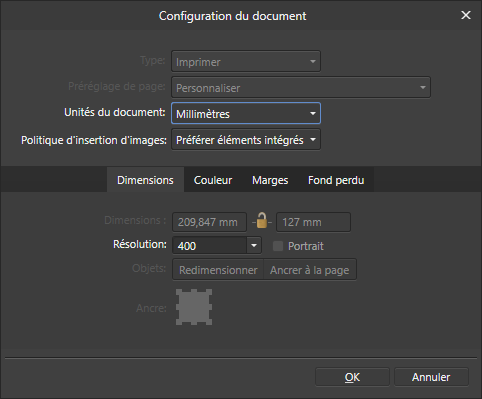Close the Configuration du document dialog
Viewport: 482px width, 399px height.
(466, 15)
